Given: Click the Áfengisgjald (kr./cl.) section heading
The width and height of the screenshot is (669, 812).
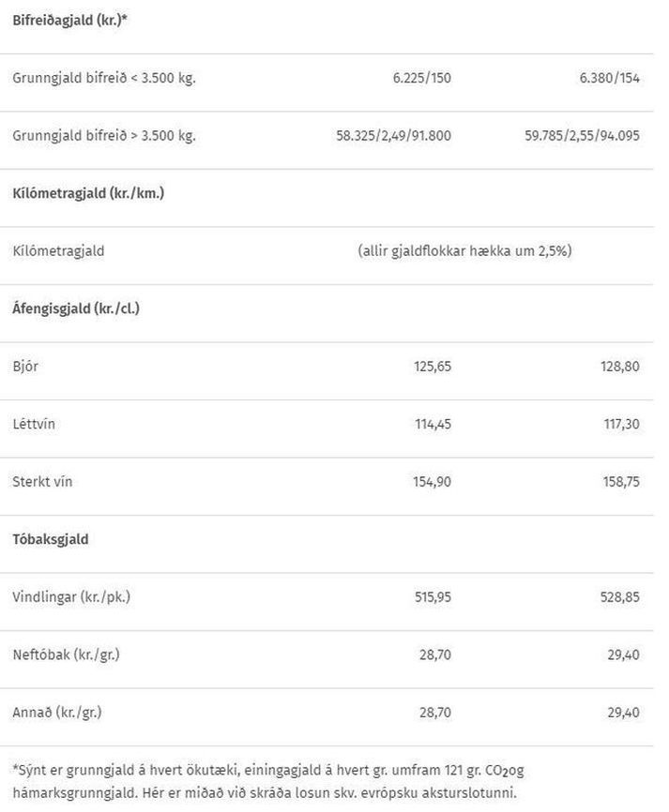Looking at the screenshot, I should click(x=76, y=308).
